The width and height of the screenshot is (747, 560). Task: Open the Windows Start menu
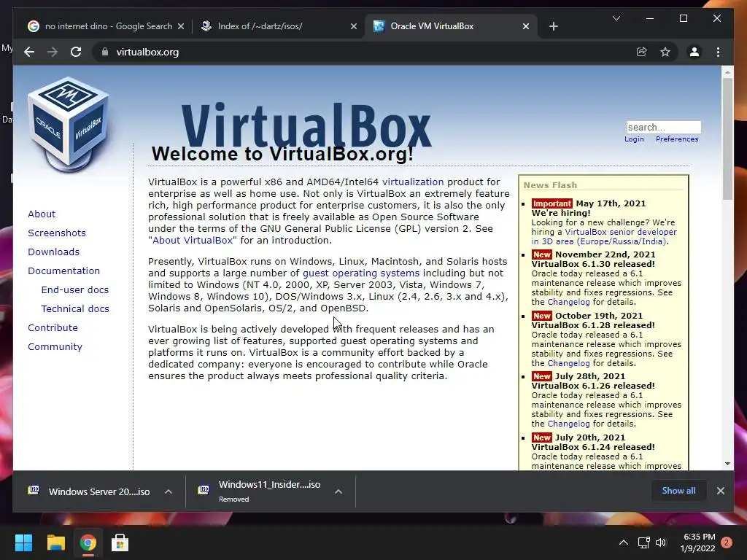pos(23,542)
